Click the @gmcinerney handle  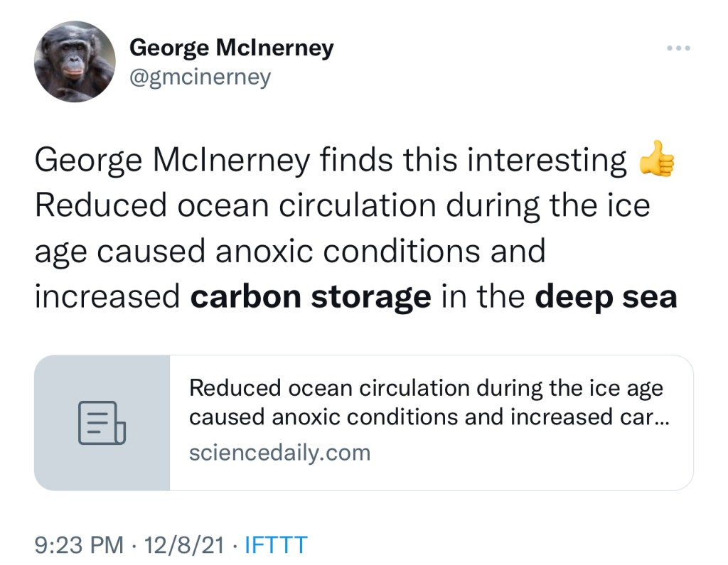[x=200, y=77]
